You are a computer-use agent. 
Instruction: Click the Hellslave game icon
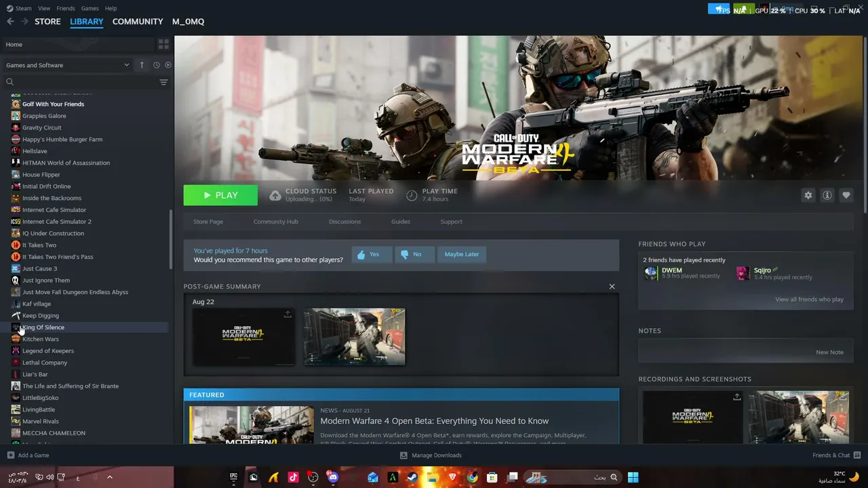coord(16,151)
